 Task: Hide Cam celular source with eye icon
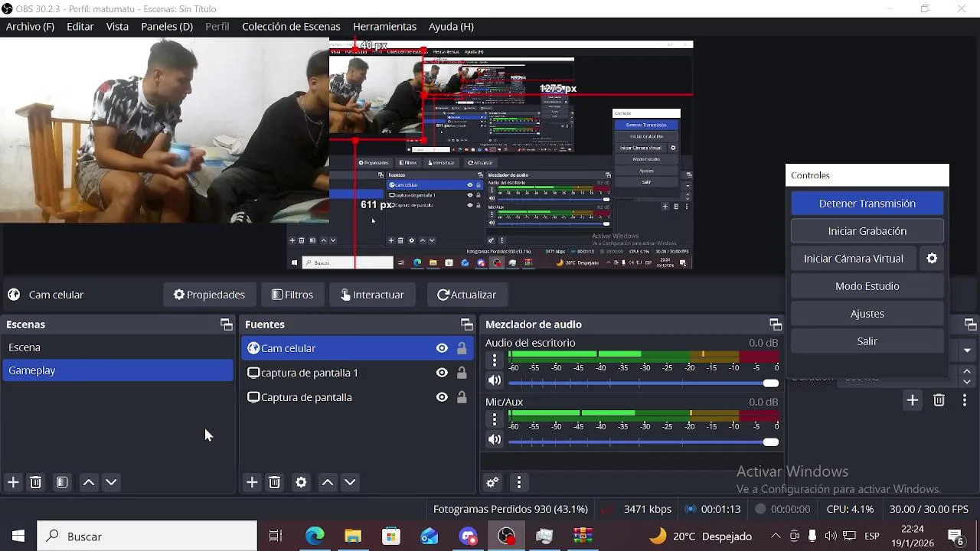click(x=442, y=348)
